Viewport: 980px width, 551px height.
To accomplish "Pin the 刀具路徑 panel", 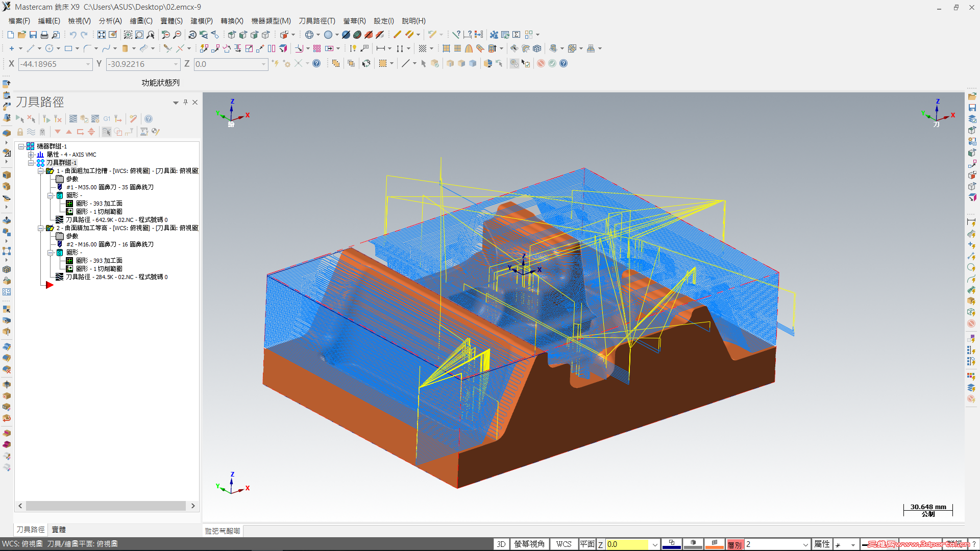I will pyautogui.click(x=186, y=102).
